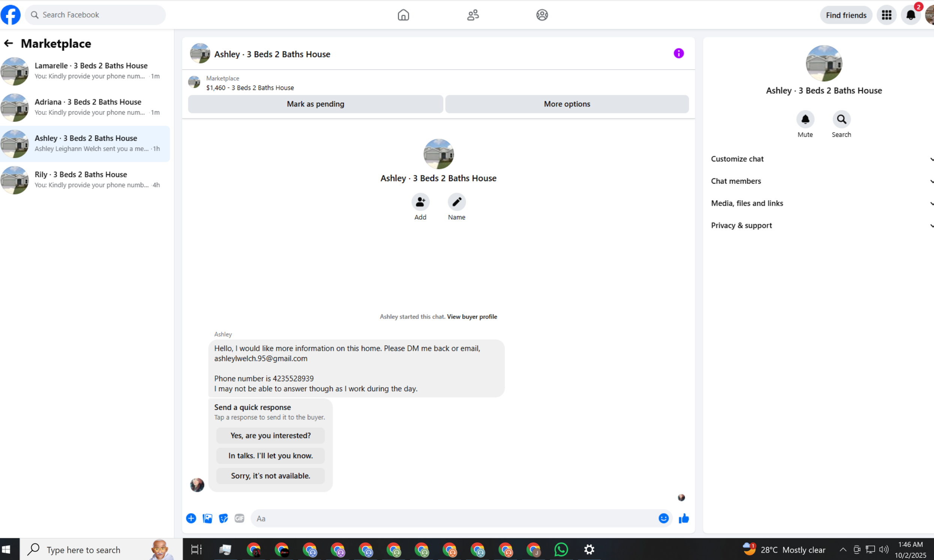
Task: Open View buyer profile link
Action: tap(472, 317)
